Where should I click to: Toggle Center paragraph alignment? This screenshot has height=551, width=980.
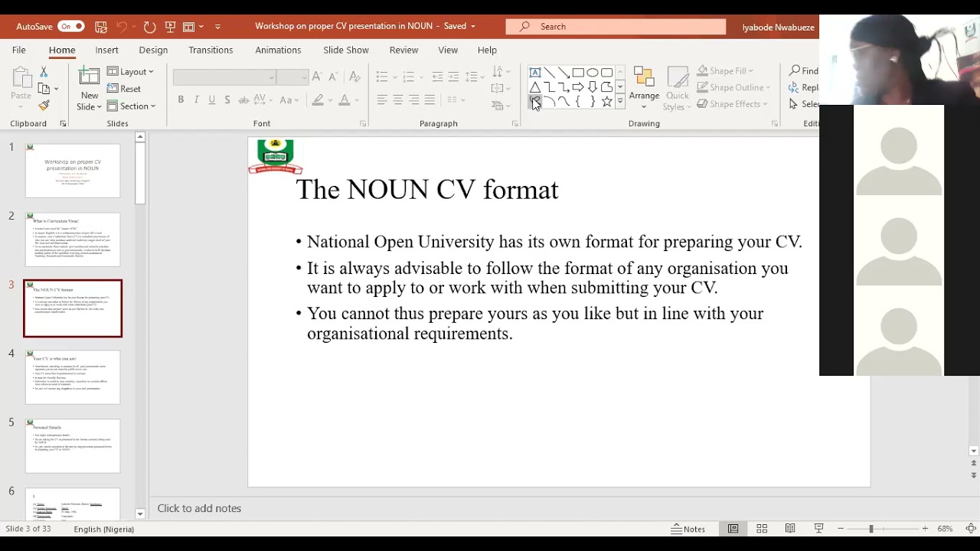398,100
